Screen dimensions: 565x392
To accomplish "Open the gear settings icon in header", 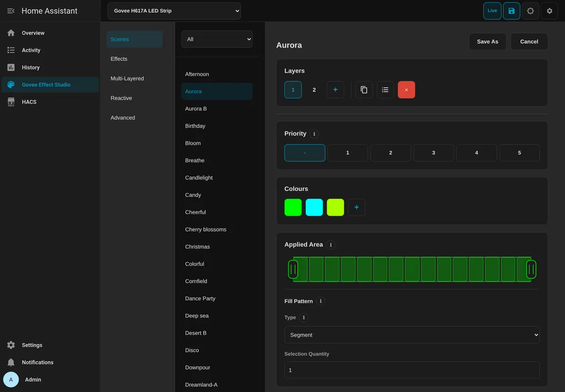I will 549,11.
